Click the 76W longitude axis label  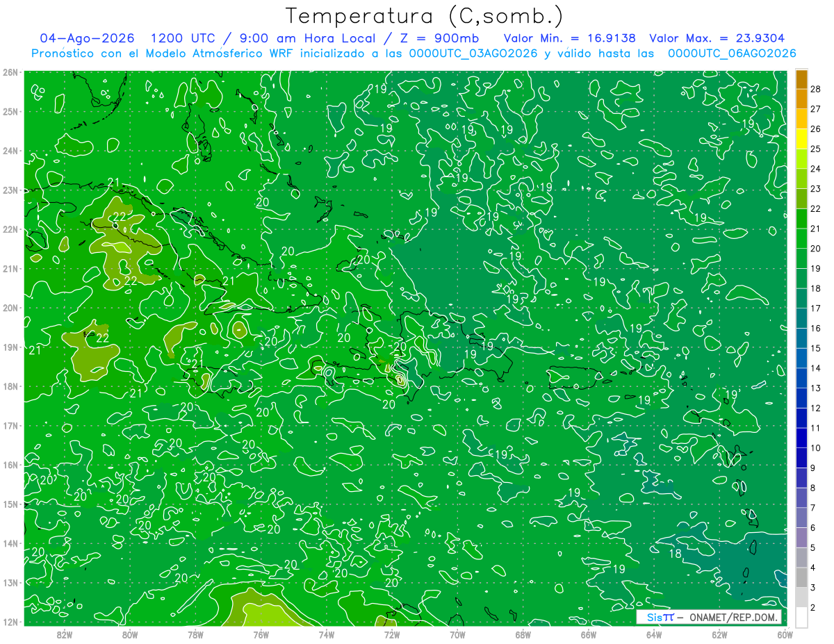261,634
